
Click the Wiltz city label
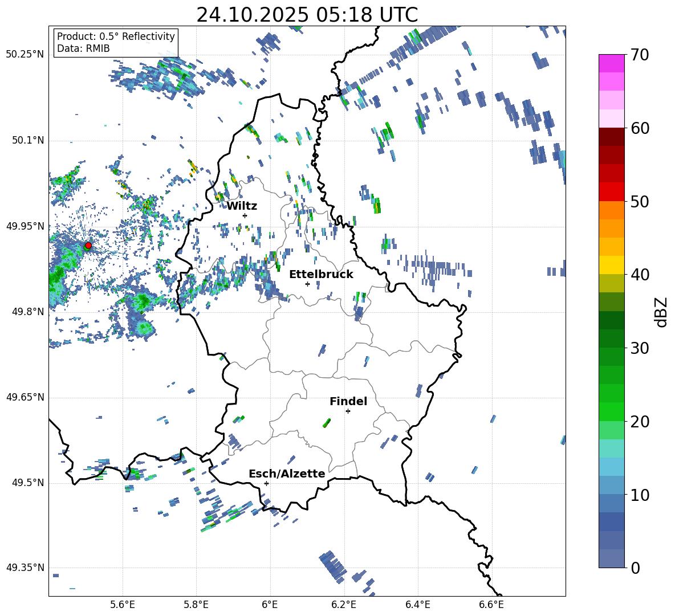tap(242, 206)
